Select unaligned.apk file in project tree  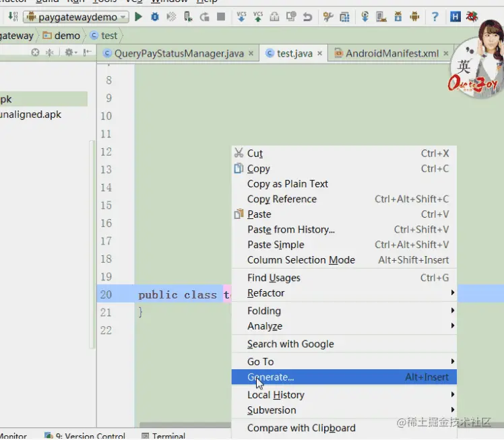point(30,115)
